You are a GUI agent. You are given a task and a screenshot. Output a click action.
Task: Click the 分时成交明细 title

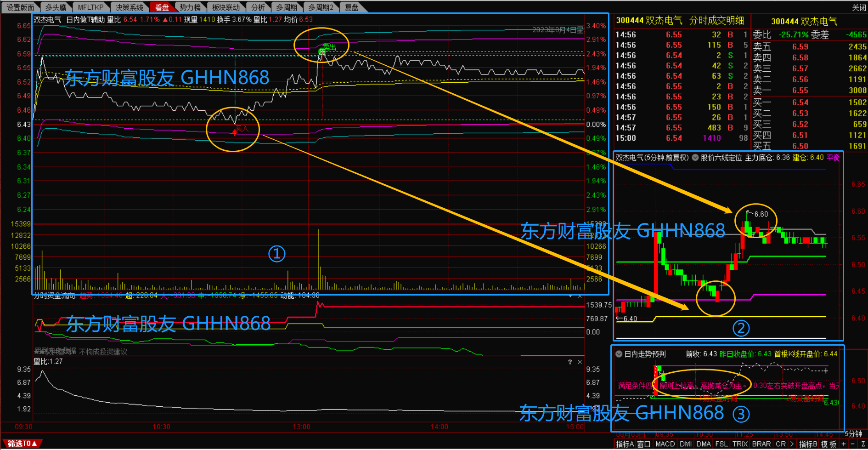click(716, 21)
